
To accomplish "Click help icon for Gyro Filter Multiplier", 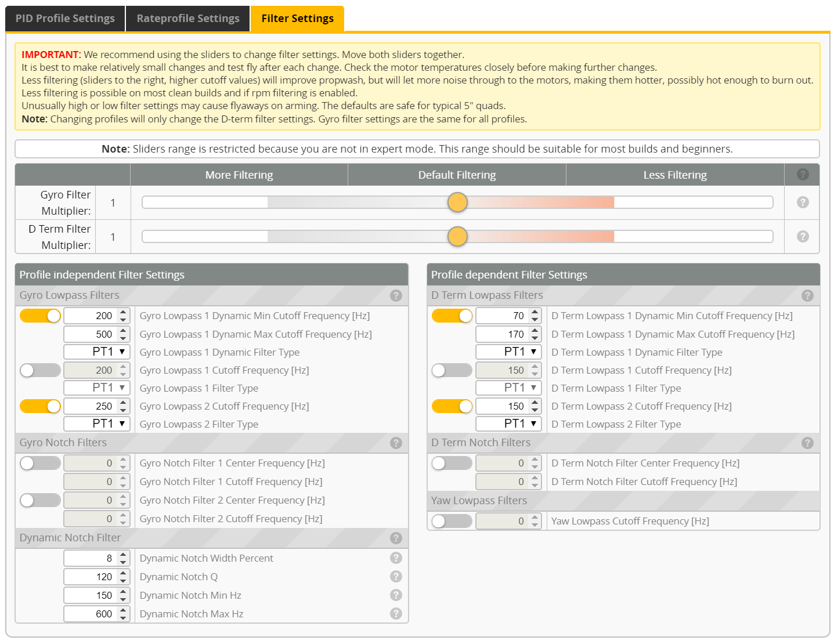I will (x=802, y=202).
